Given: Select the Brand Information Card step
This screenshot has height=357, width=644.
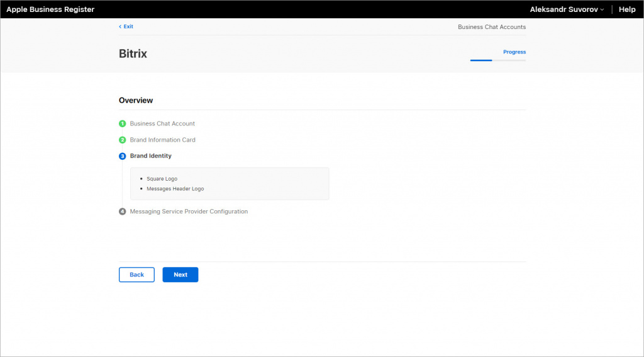Looking at the screenshot, I should pyautogui.click(x=163, y=140).
